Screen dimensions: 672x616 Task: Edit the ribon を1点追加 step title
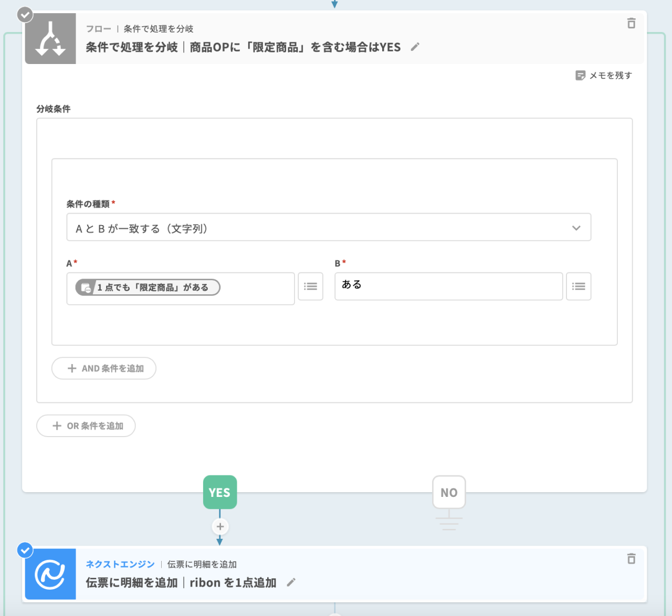coord(291,582)
